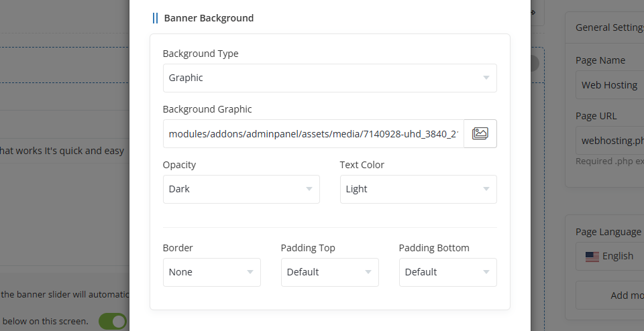Click the round switch behind the modal's right edge
Image resolution: width=644 pixels, height=331 pixels.
[x=535, y=63]
